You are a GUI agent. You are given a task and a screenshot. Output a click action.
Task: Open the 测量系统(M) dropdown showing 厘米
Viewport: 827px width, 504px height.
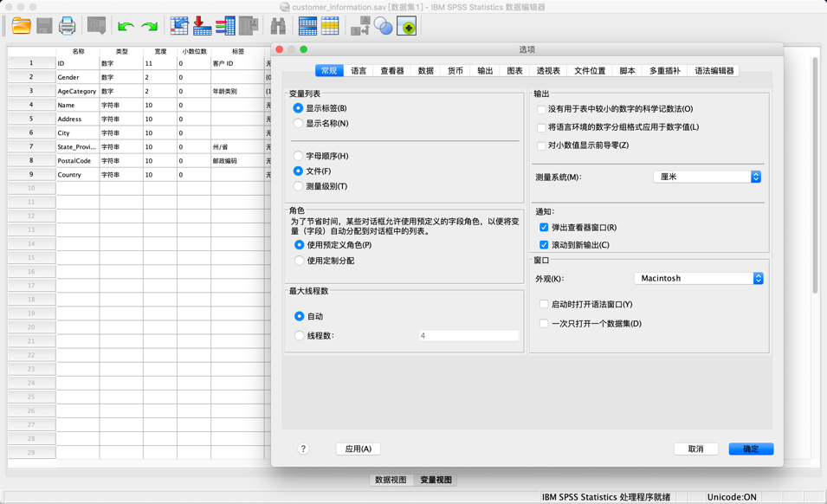(x=707, y=177)
